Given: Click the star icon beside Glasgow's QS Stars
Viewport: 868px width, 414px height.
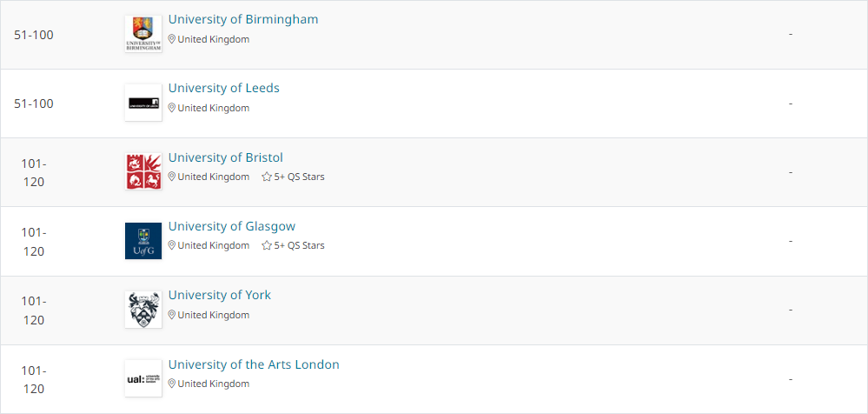Looking at the screenshot, I should point(267,245).
